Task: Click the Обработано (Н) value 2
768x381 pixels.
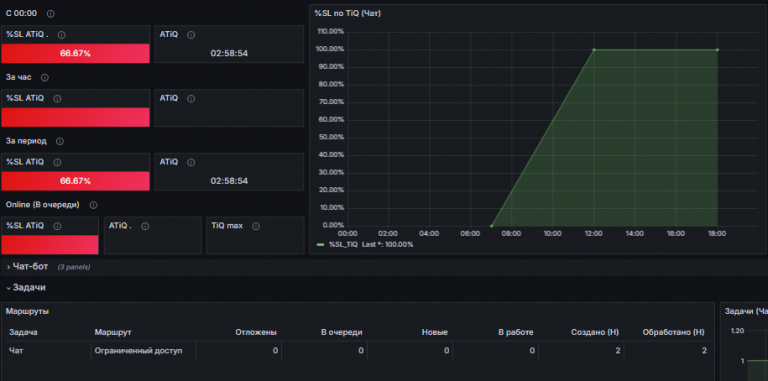Action: 704,351
